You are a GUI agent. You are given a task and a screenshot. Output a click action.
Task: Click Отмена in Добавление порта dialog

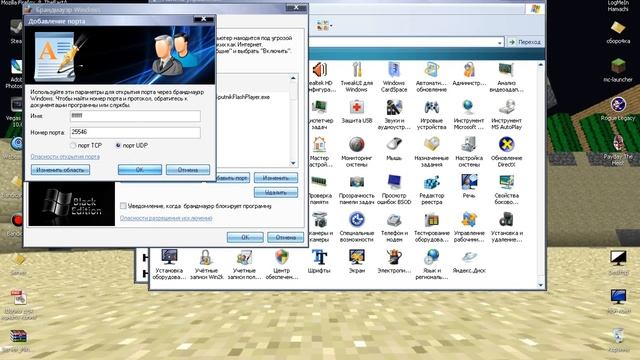[188, 170]
